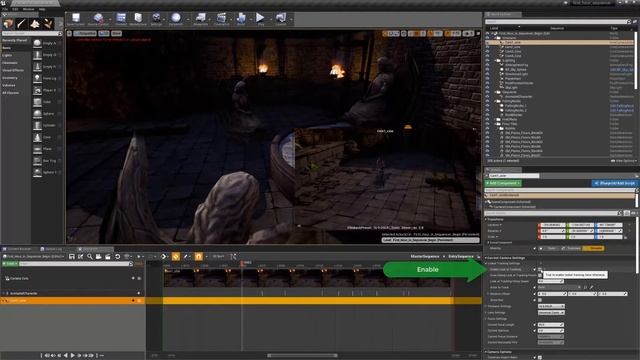Click the green Add Component button
The image size is (640, 360).
pos(502,183)
